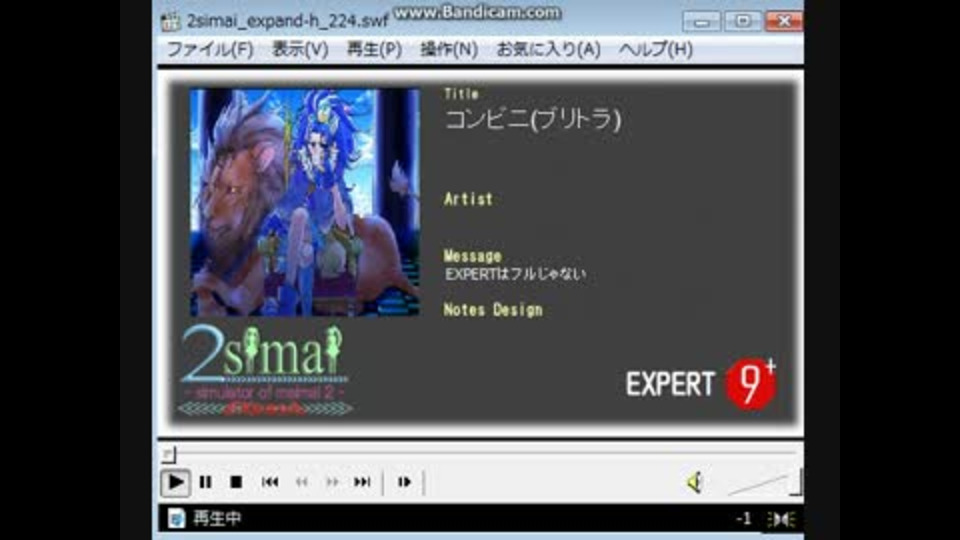Click the message text EXPERTはフルじゃない

click(516, 274)
